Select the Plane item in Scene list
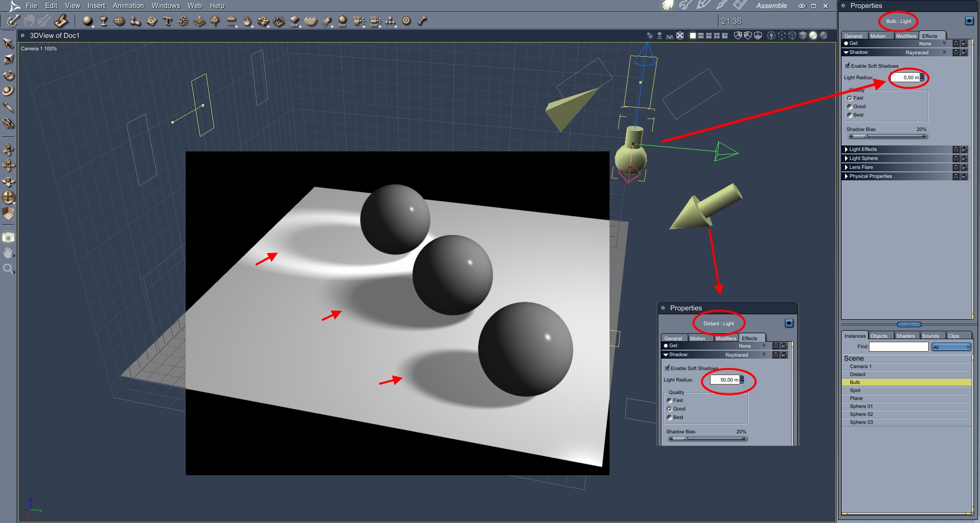This screenshot has width=980, height=523. point(906,398)
